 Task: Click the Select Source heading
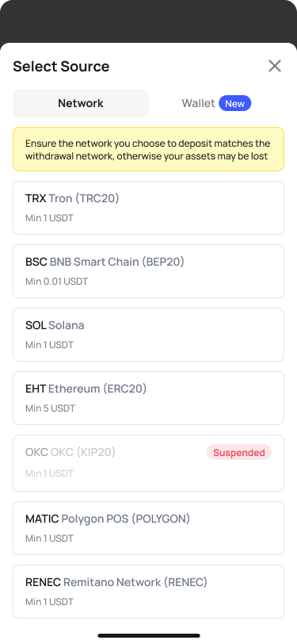61,66
